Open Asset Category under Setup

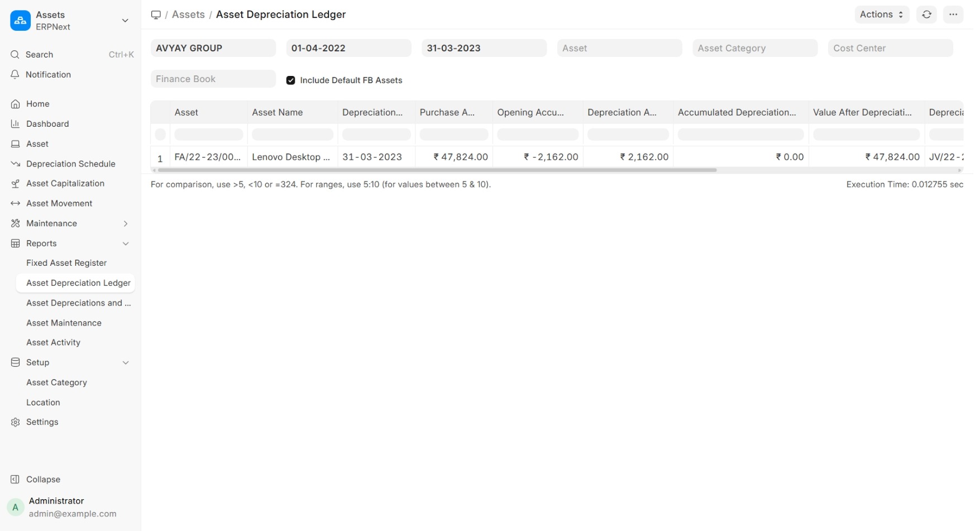pyautogui.click(x=56, y=382)
